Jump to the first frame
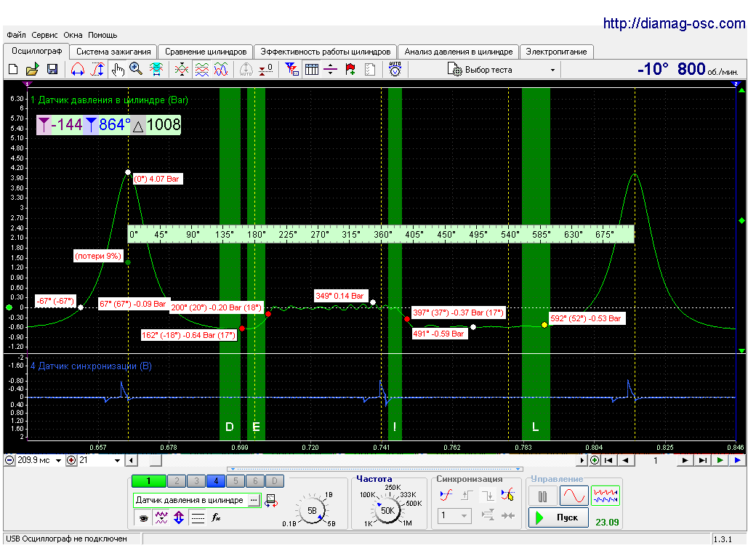Viewport: 756px width, 548px height. coord(609,460)
